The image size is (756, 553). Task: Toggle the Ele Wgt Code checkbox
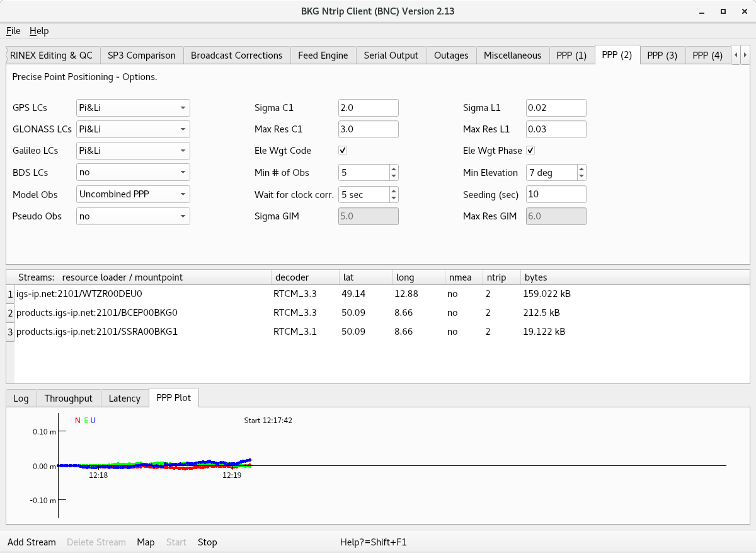click(x=343, y=151)
